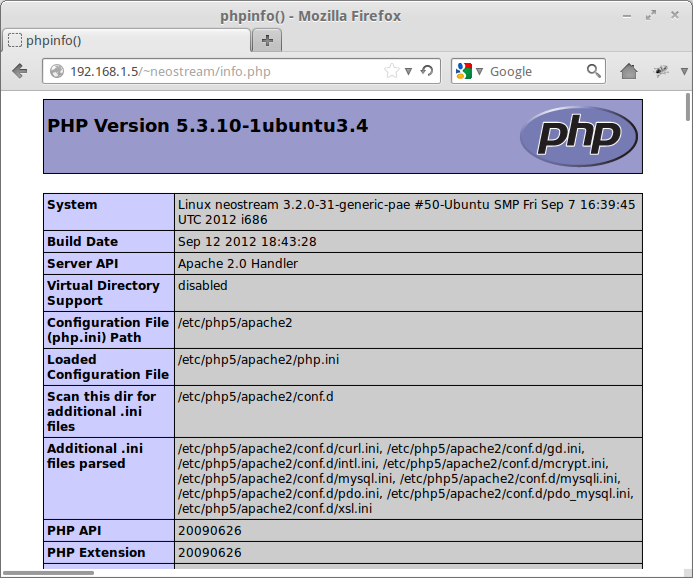Click the PHP API value 20090626
Image resolution: width=693 pixels, height=578 pixels.
(209, 531)
